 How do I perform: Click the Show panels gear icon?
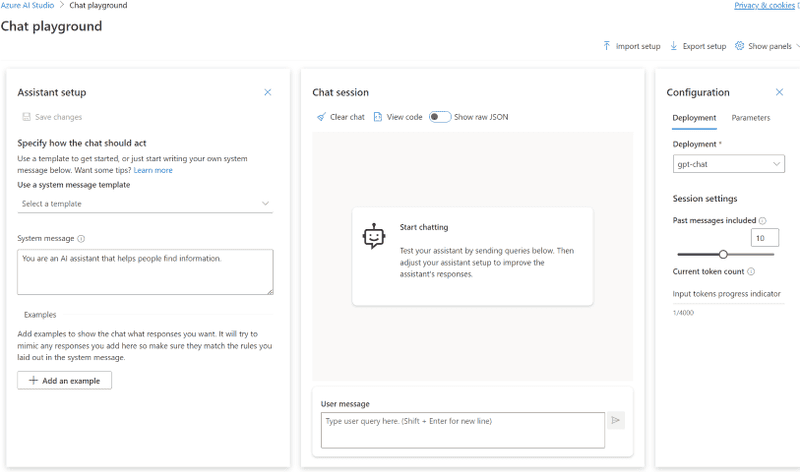[x=739, y=46]
